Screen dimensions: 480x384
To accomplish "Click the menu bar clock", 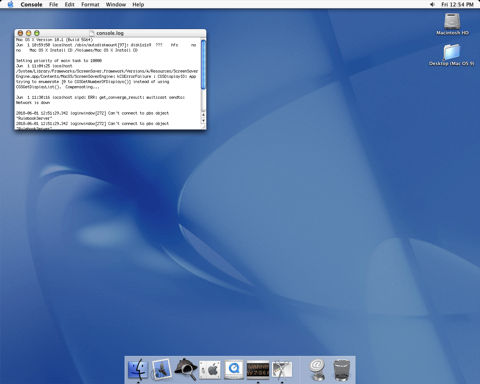I will click(457, 4).
